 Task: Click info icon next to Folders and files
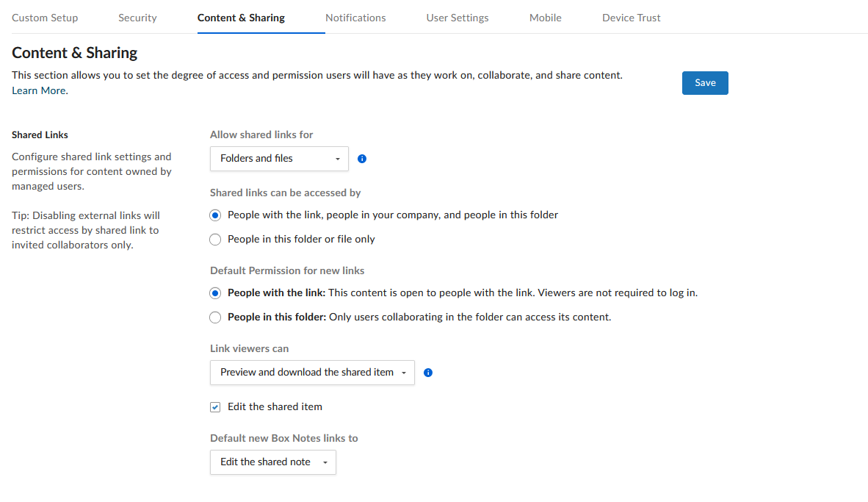tap(362, 159)
